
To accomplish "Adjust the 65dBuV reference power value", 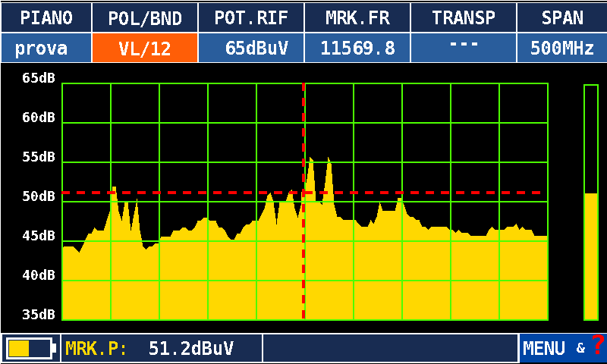I will tap(251, 48).
